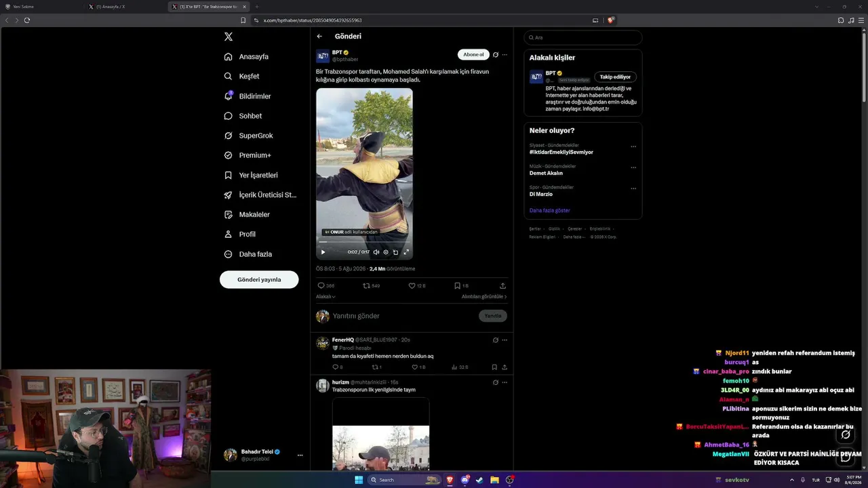Open İçerik Üreticisi Stüdyosu rocket item
868x488 pixels.
point(260,195)
